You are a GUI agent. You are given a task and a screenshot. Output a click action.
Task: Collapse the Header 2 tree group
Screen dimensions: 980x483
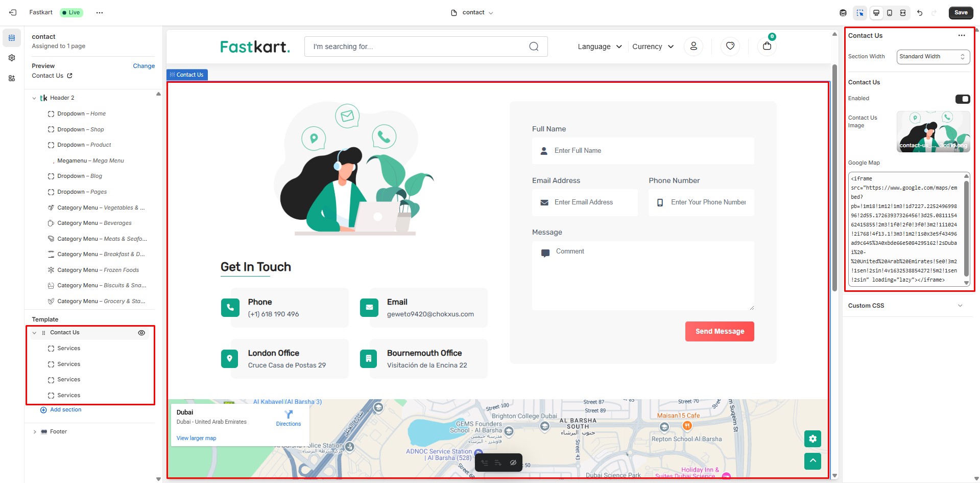[34, 98]
